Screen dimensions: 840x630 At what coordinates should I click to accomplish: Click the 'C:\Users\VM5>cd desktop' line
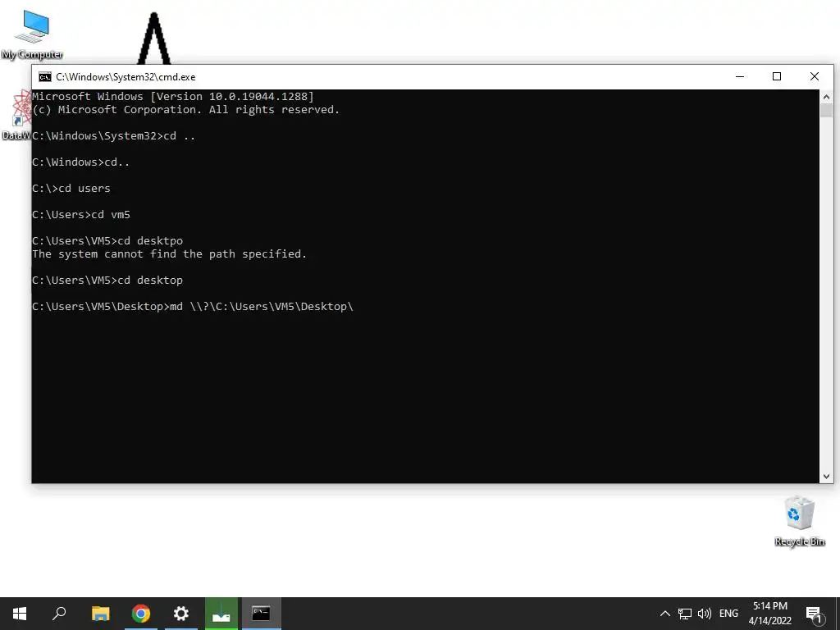(107, 281)
